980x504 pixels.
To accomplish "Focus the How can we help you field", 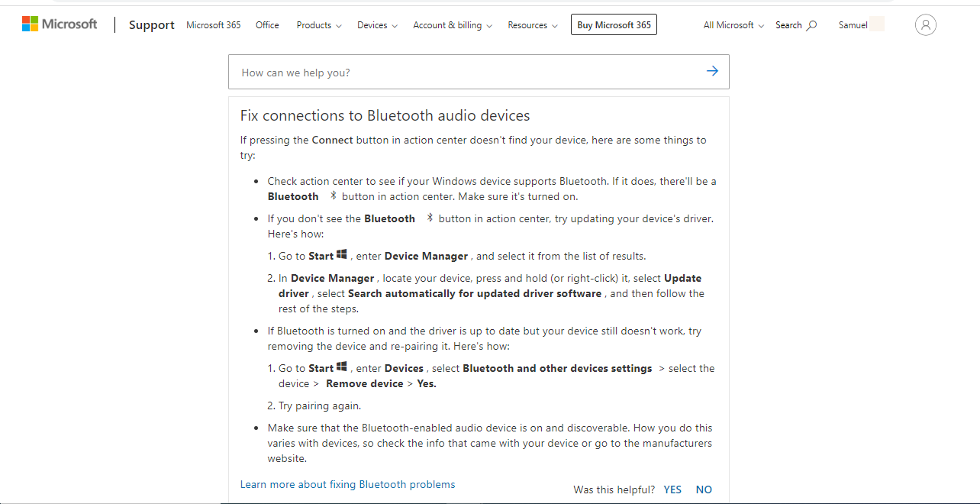I will pos(466,73).
